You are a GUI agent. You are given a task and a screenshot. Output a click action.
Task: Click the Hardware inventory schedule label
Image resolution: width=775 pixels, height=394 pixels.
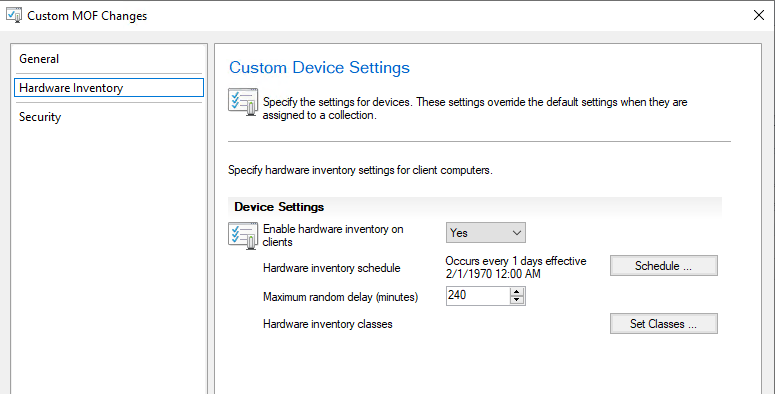point(332,268)
